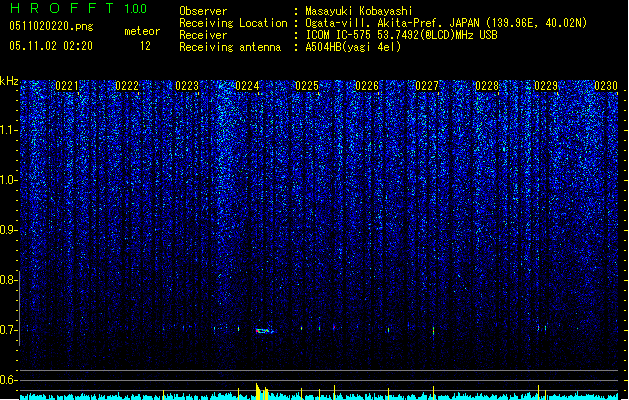This screenshot has width=629, height=400.
Task: Click location text Ogata-vill. Akita-Pref. JAPAN
Action: 392,23
